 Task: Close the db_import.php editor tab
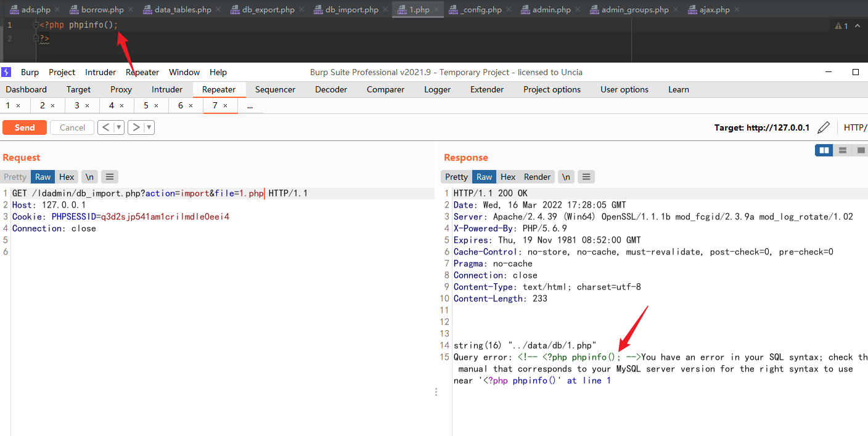[x=385, y=10]
